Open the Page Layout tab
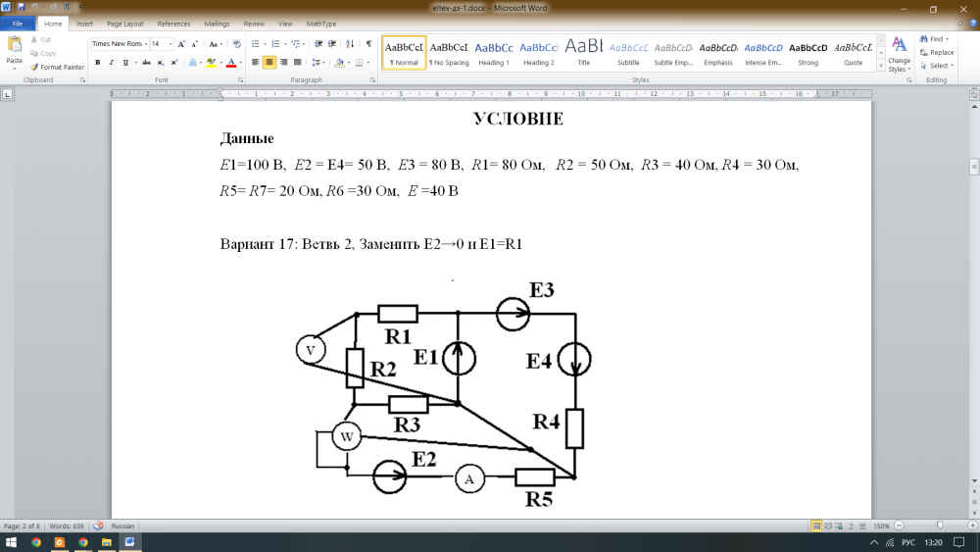Image resolution: width=980 pixels, height=552 pixels. coord(124,23)
